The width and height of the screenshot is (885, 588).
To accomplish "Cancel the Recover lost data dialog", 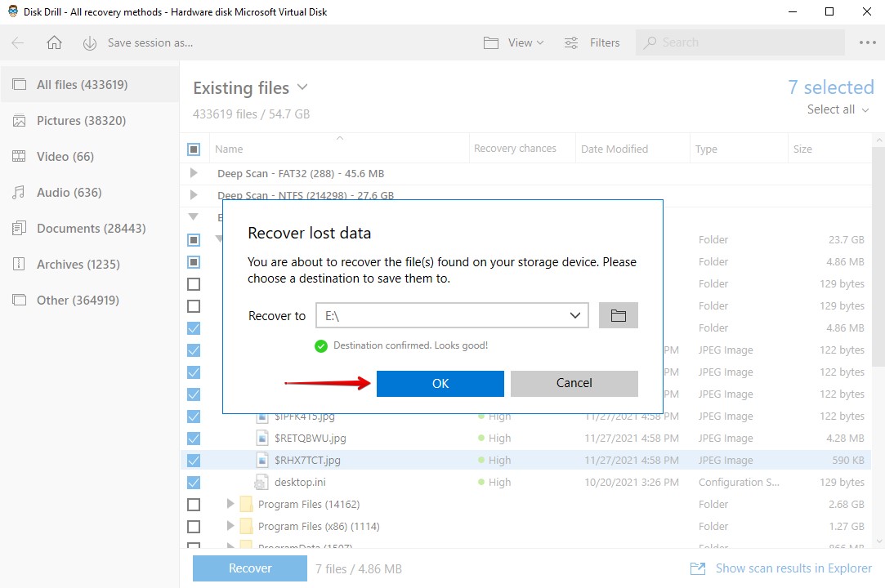I will (574, 384).
